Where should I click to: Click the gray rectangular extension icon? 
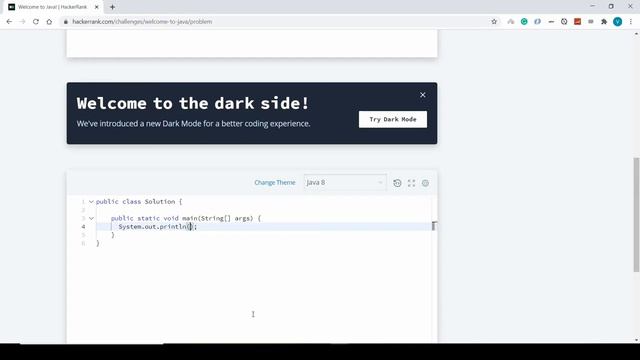click(591, 22)
